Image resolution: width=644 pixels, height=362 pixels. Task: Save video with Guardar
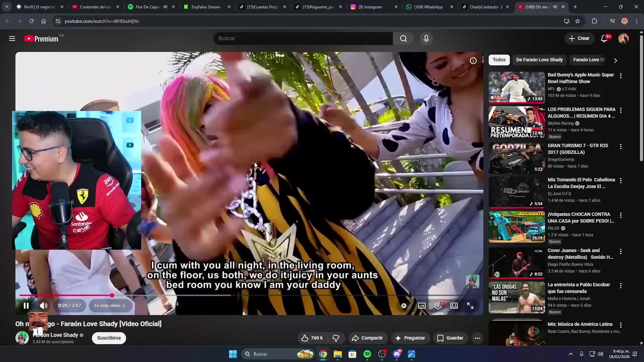click(450, 338)
